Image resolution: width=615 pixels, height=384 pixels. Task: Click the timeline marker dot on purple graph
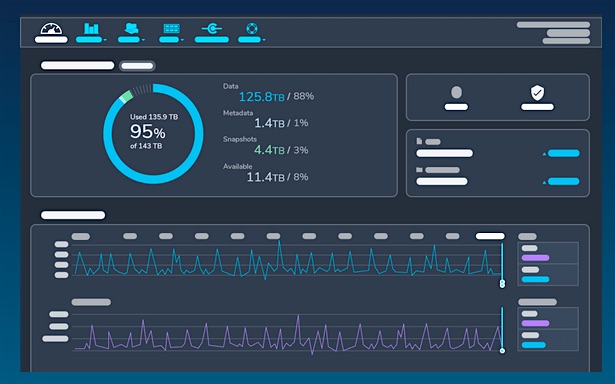502,351
